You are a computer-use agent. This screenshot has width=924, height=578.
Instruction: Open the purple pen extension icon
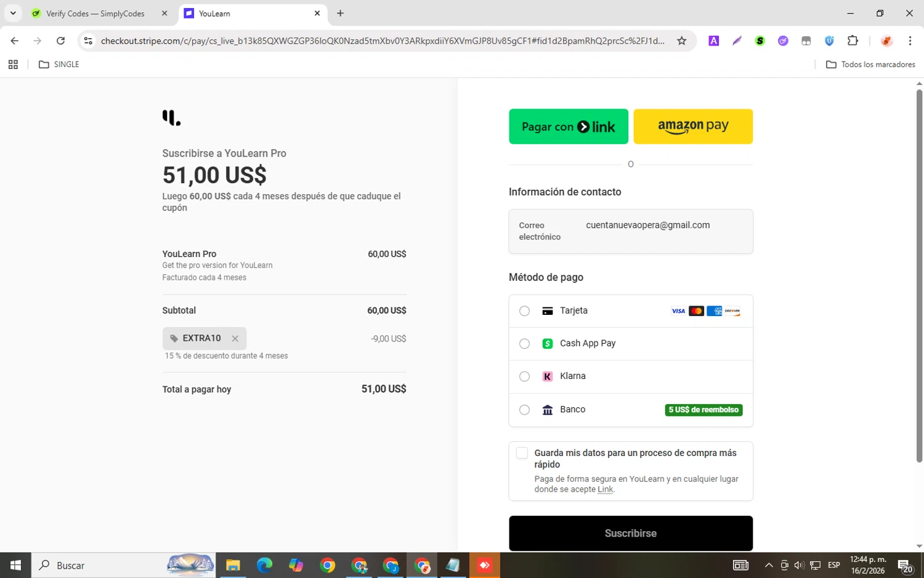pos(737,41)
